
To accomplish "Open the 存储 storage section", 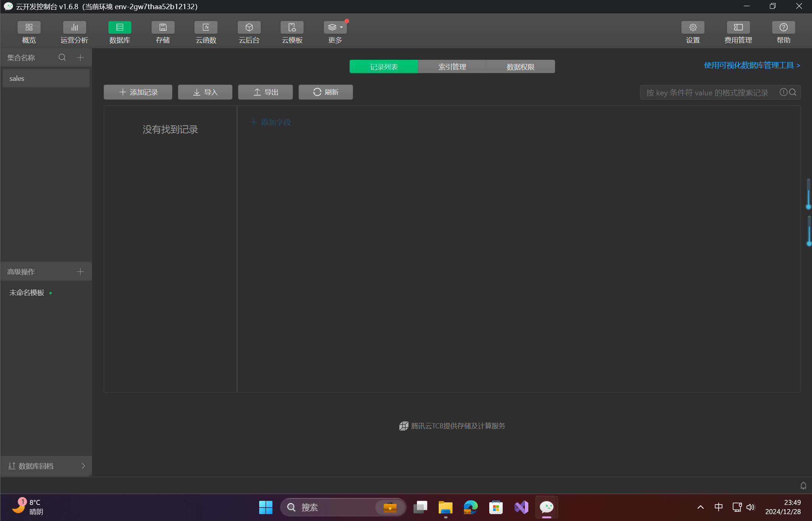I will tap(163, 28).
